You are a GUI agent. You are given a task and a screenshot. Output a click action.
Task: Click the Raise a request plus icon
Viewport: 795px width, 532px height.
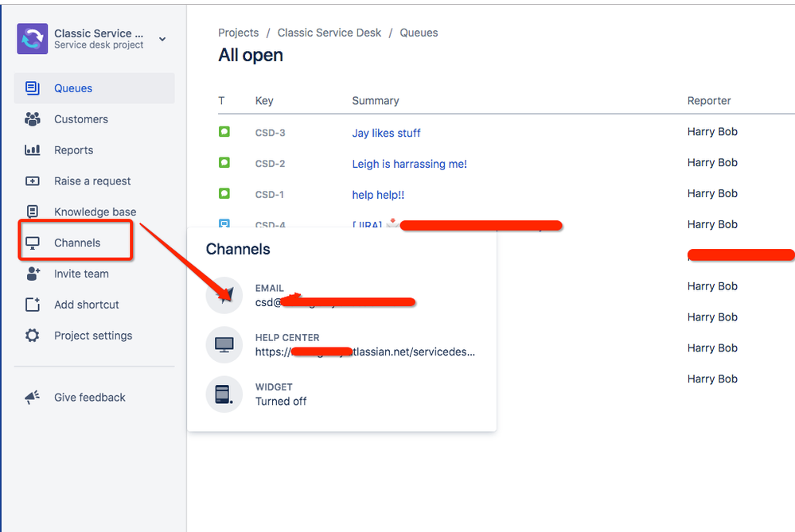tap(33, 181)
